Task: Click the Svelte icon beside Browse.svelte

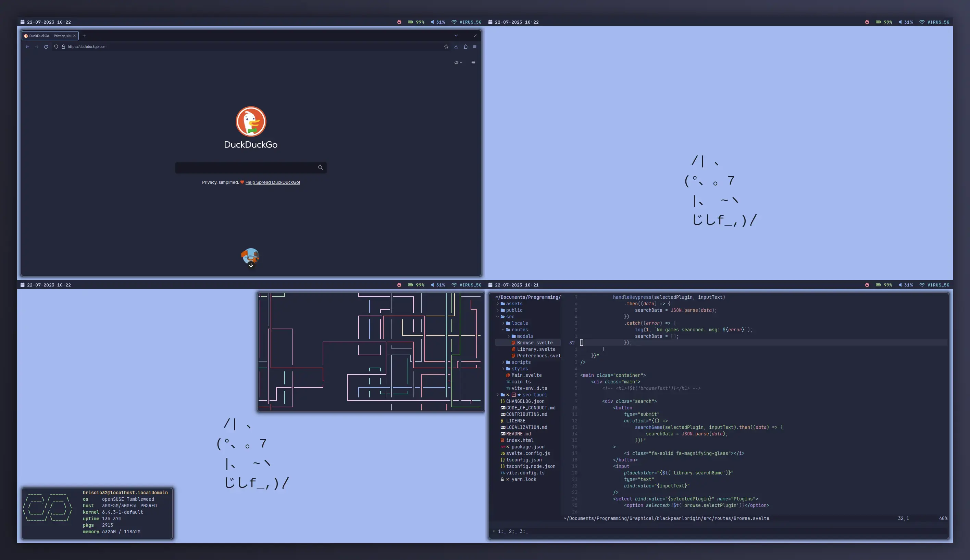Action: pos(513,343)
